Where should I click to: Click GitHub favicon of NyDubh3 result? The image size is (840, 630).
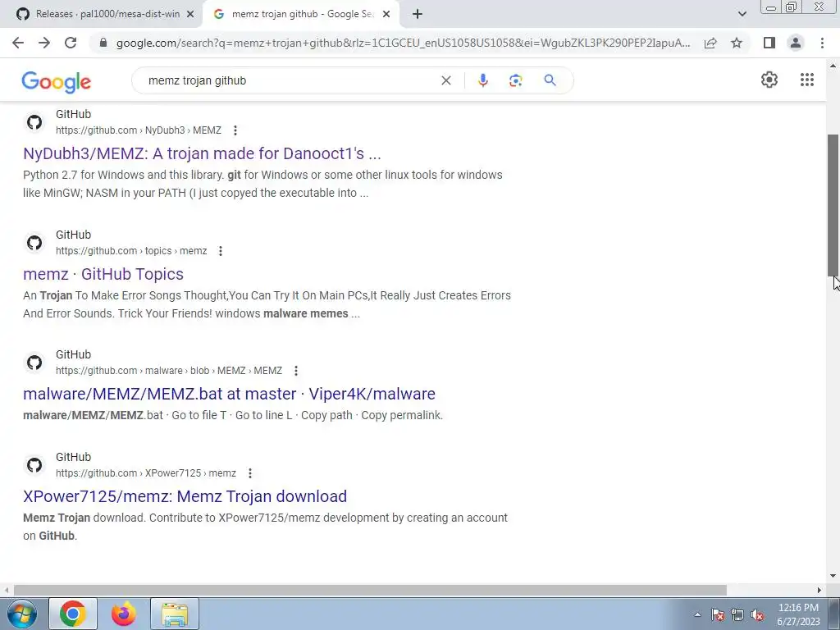tap(34, 122)
